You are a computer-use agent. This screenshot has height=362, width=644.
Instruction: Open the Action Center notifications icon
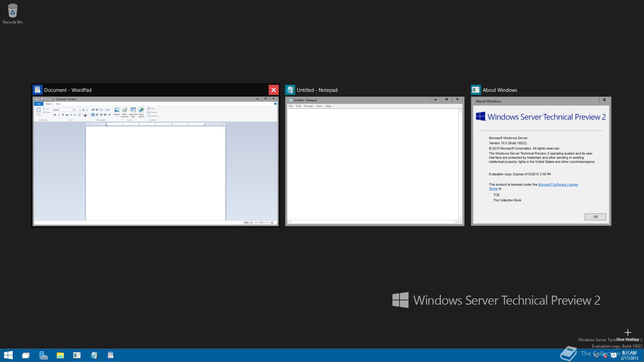coord(614,355)
